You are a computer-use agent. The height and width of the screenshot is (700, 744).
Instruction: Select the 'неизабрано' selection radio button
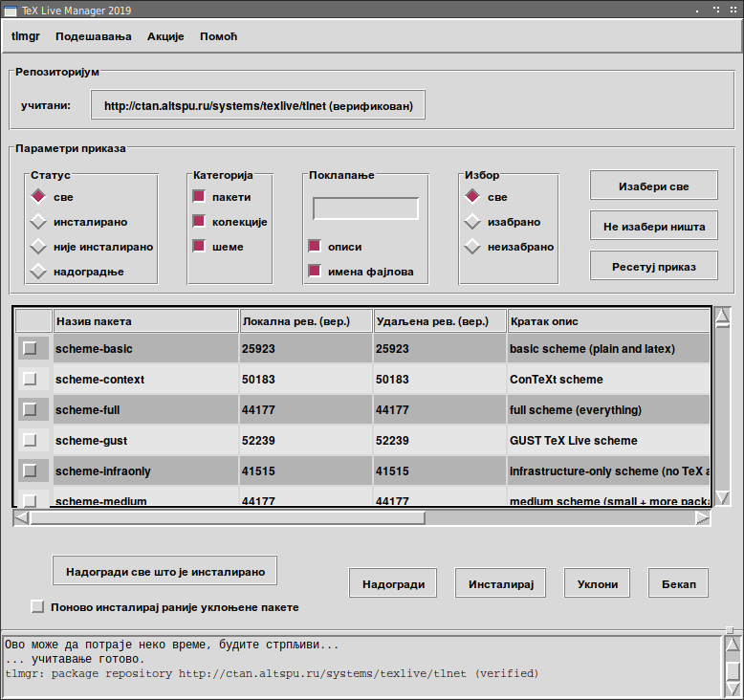pos(472,247)
